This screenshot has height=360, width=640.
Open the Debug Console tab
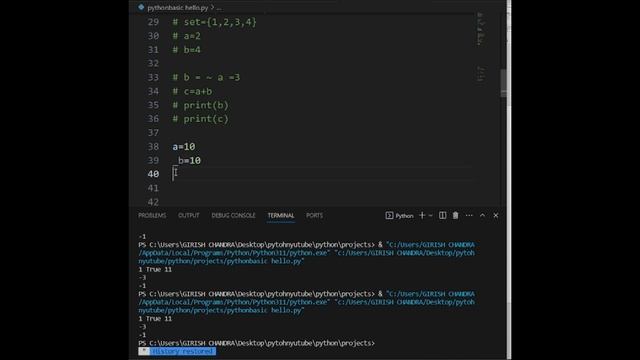(x=233, y=216)
